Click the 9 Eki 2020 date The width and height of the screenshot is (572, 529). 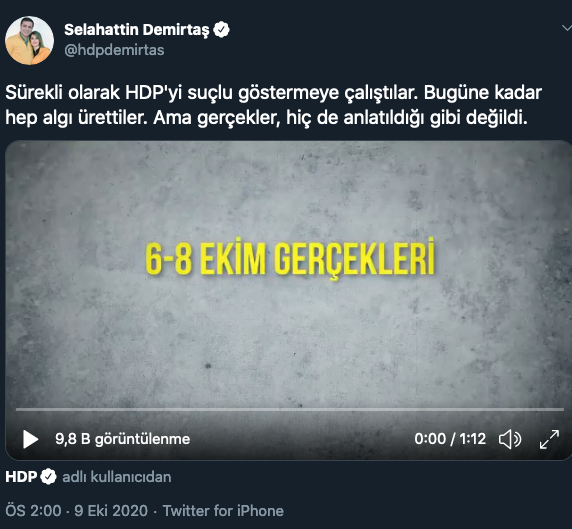(x=111, y=511)
